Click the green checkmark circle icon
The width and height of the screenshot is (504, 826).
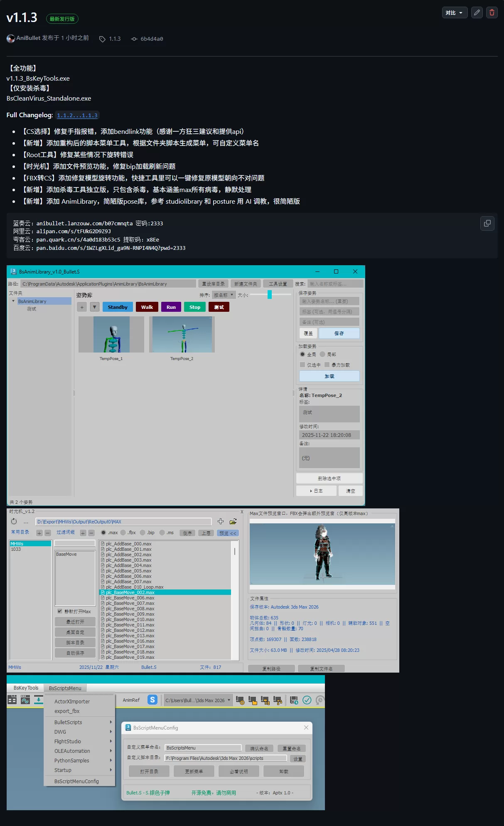(307, 700)
